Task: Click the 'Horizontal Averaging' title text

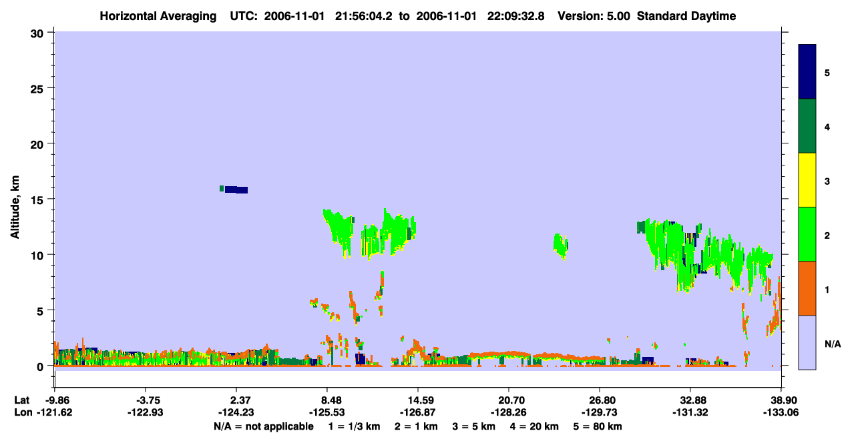Action: [158, 16]
